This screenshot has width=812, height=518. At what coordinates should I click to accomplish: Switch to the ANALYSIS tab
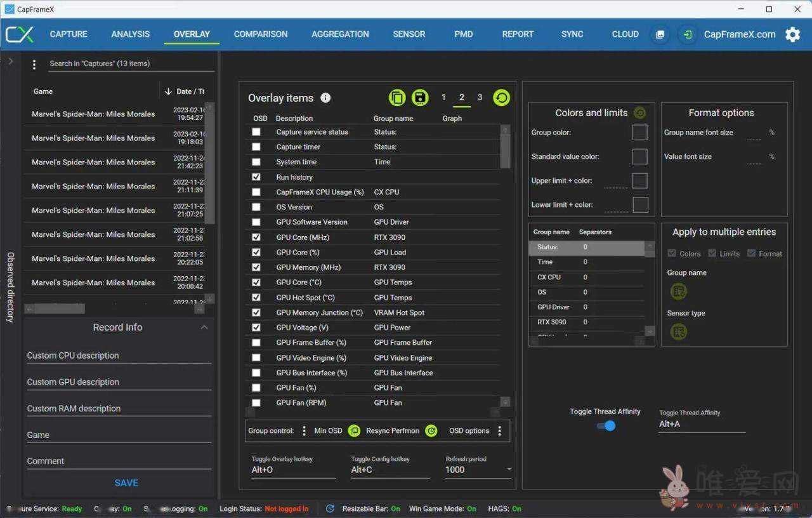pyautogui.click(x=131, y=34)
